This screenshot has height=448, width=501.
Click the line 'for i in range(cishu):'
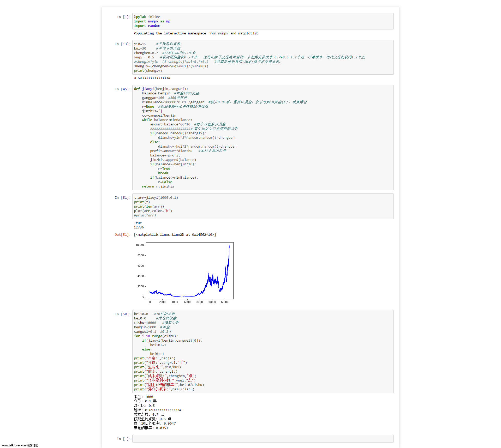point(156,336)
